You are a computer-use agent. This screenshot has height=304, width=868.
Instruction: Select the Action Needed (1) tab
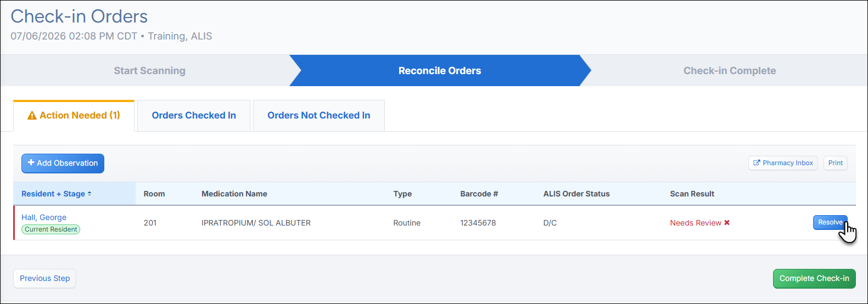(x=74, y=115)
